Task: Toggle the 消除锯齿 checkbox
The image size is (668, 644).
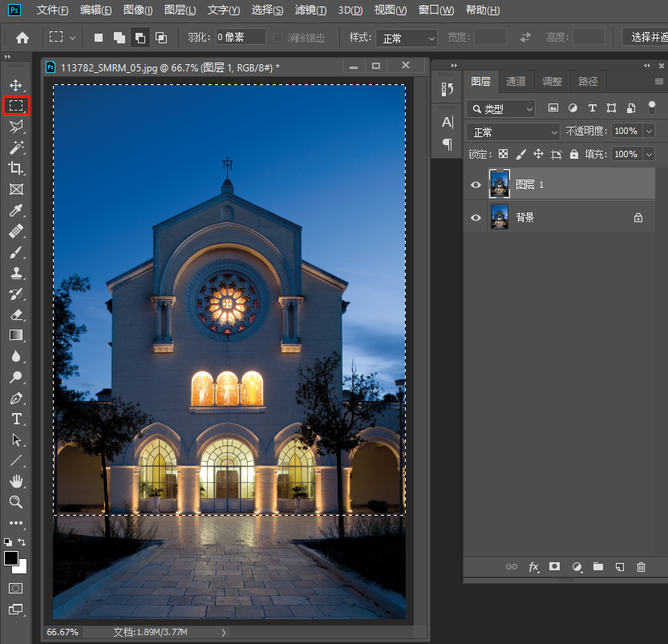Action: click(x=277, y=38)
